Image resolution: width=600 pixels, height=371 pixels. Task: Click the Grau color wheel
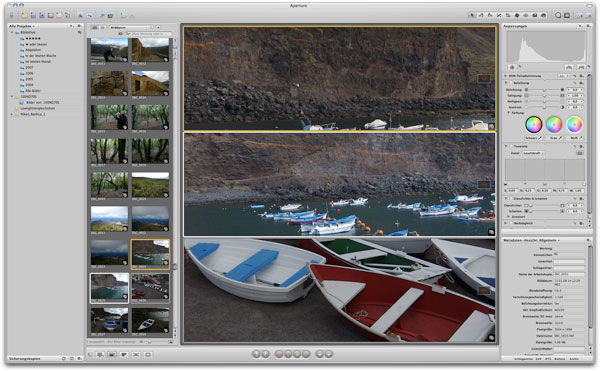(554, 124)
